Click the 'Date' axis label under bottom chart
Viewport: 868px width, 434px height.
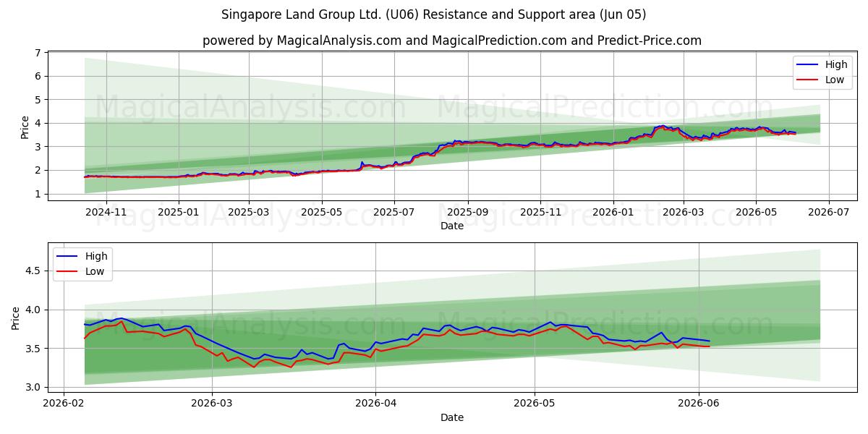click(x=452, y=417)
